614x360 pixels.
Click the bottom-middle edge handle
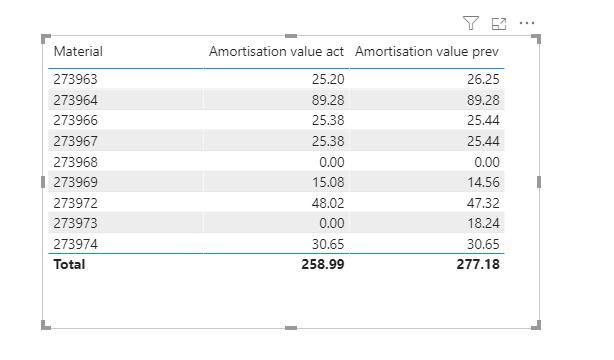tap(291, 328)
